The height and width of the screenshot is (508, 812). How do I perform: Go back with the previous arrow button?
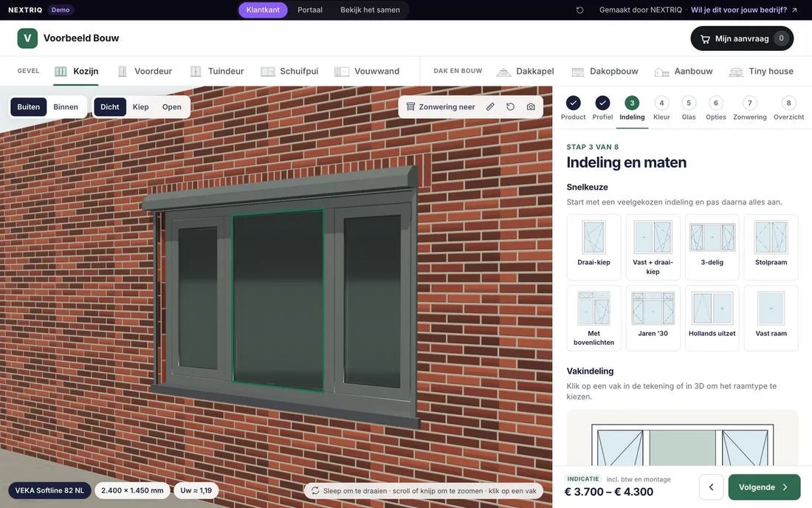[711, 487]
